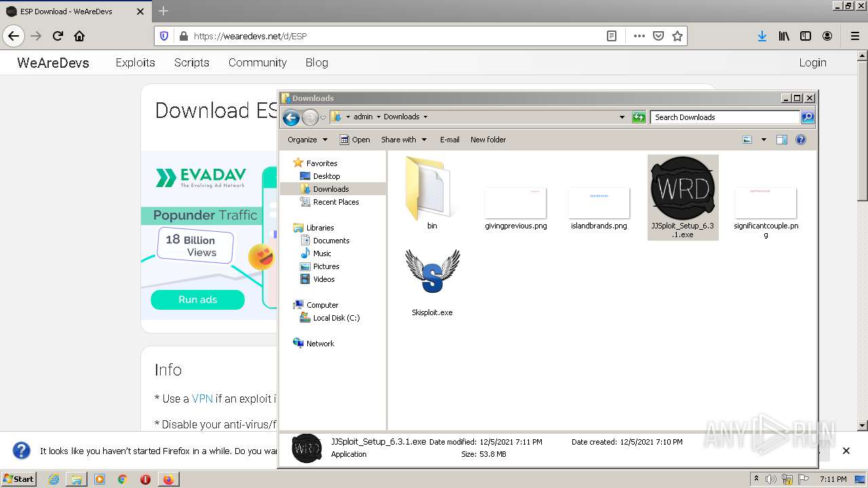Click Explorer refresh button
The image size is (868, 488).
point(639,117)
